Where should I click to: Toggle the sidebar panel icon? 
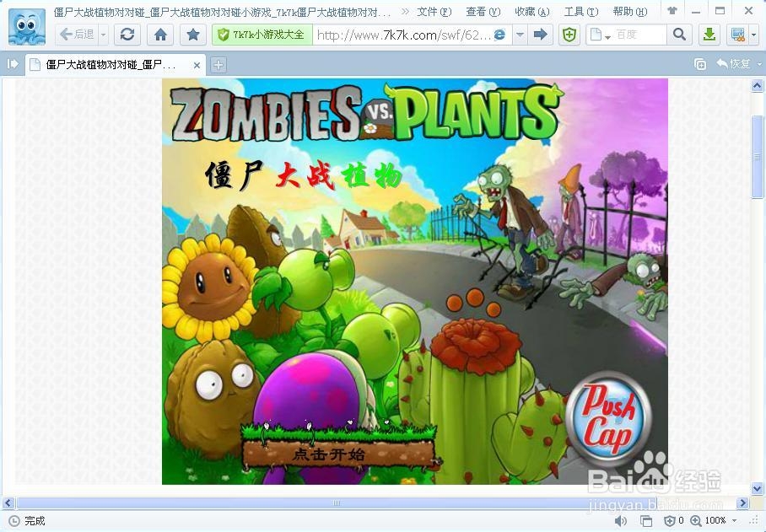[x=12, y=64]
